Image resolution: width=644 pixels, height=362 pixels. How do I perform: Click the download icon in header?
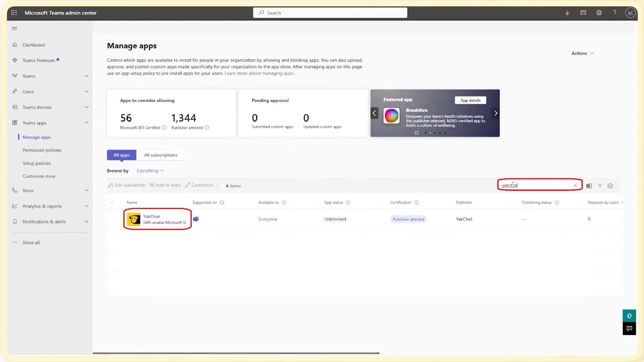(567, 13)
